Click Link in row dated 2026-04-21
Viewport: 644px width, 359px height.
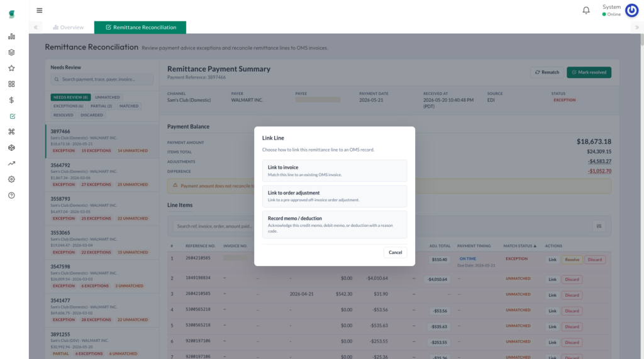552,295
